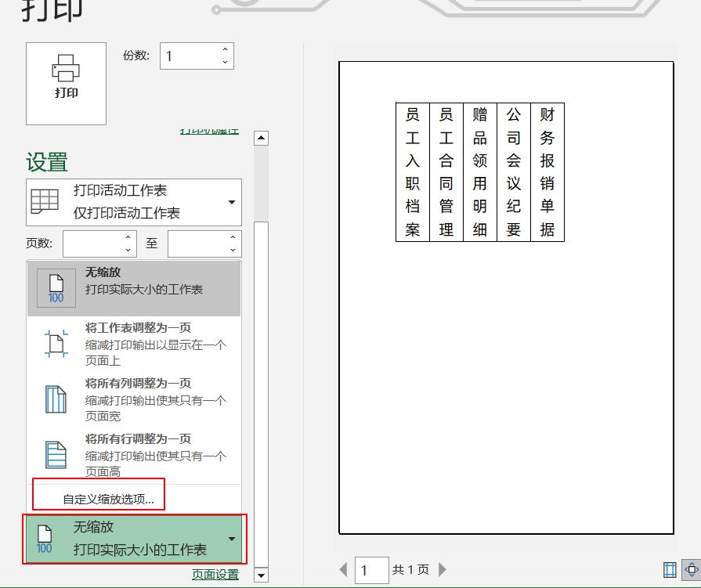Click the large Print button
701x588 pixels.
(66, 84)
